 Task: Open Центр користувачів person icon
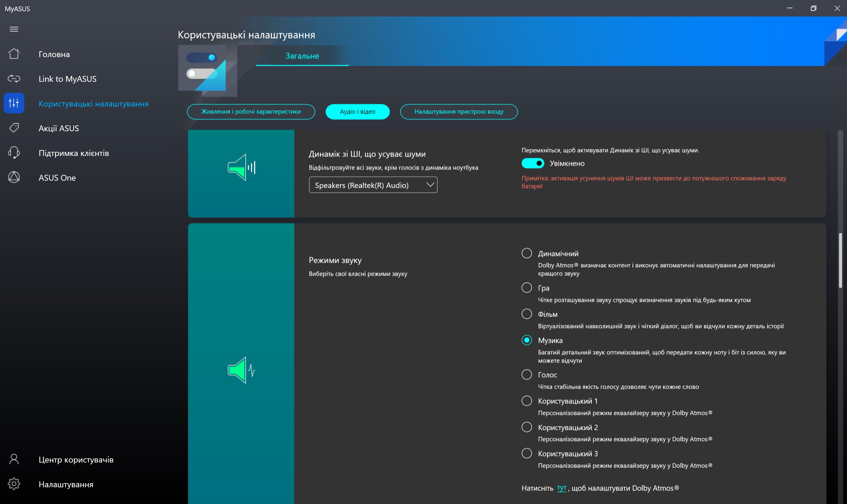[14, 459]
